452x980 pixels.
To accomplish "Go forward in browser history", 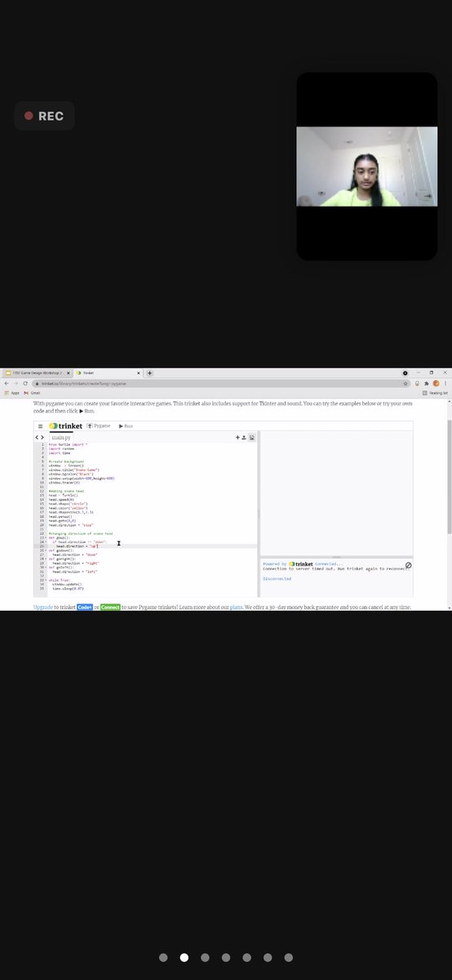I will click(15, 383).
